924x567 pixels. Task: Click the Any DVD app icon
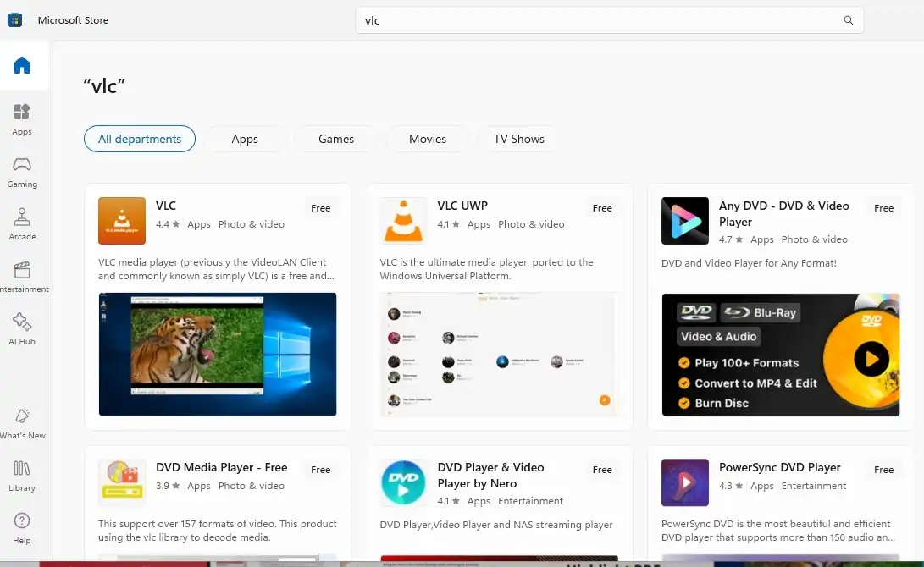coord(685,221)
